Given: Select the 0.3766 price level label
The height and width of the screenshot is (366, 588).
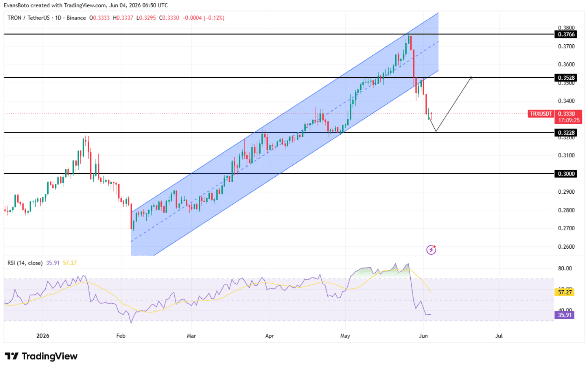Looking at the screenshot, I should 566,34.
